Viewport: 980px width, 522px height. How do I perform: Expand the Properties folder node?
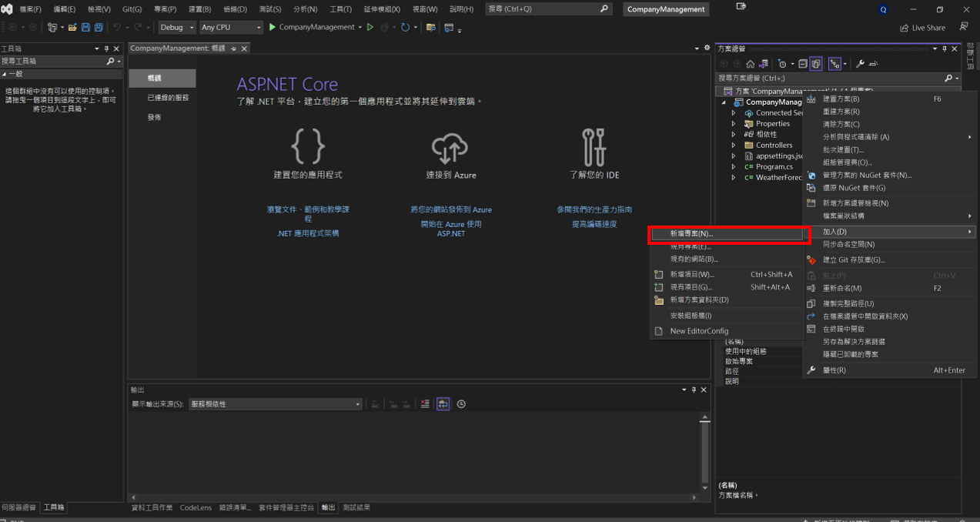click(x=734, y=123)
